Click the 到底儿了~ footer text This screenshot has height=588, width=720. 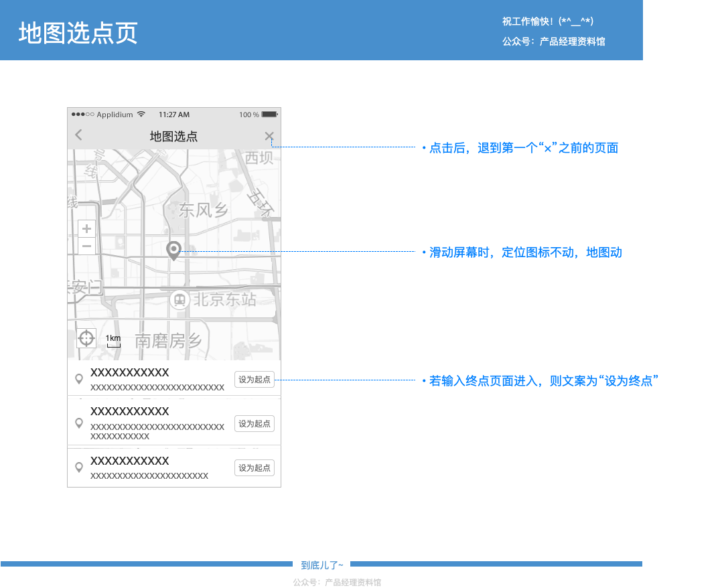[x=322, y=565]
